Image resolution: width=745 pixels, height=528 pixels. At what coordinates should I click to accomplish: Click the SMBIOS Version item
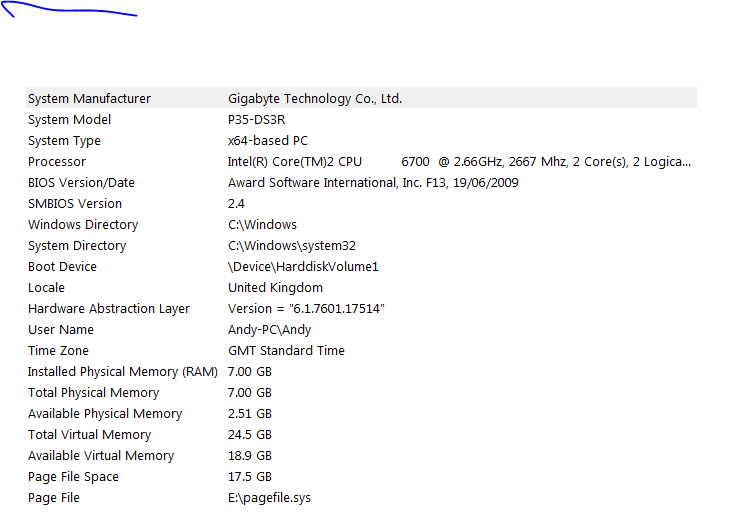(75, 204)
